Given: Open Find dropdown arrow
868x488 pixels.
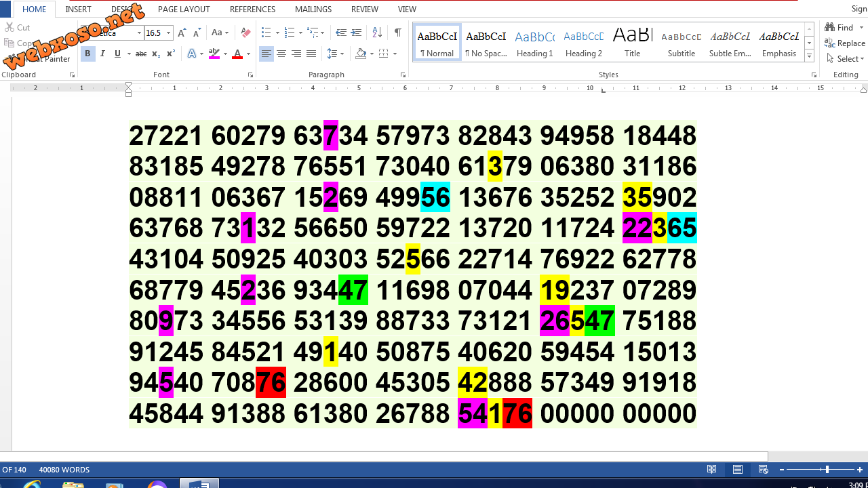Looking at the screenshot, I should (x=862, y=28).
